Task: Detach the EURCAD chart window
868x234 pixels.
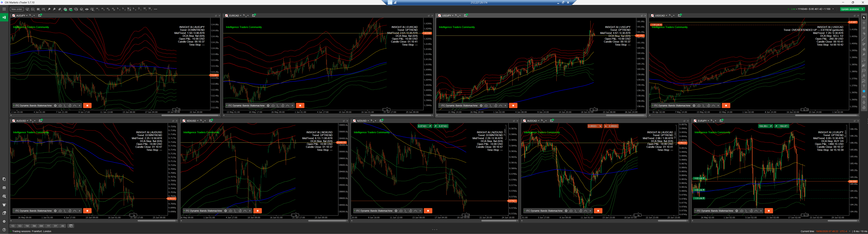Action: pyautogui.click(x=429, y=15)
